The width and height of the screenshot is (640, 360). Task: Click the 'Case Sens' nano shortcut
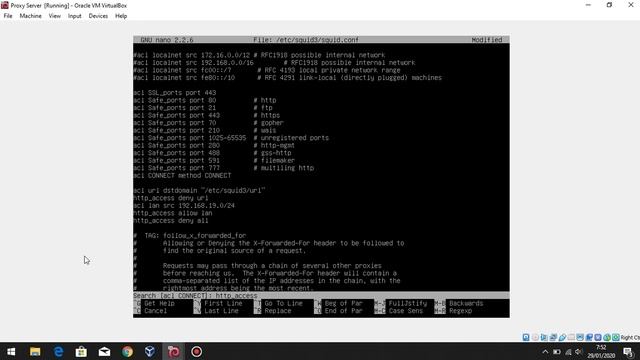(405, 311)
